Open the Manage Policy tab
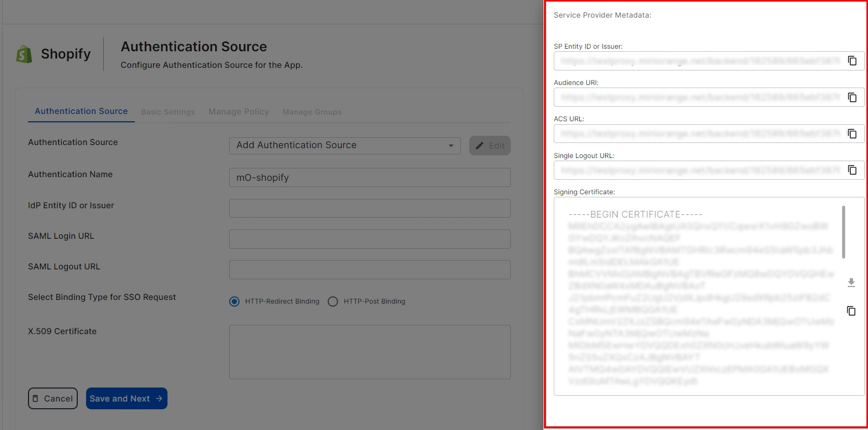The width and height of the screenshot is (868, 430). [x=239, y=112]
